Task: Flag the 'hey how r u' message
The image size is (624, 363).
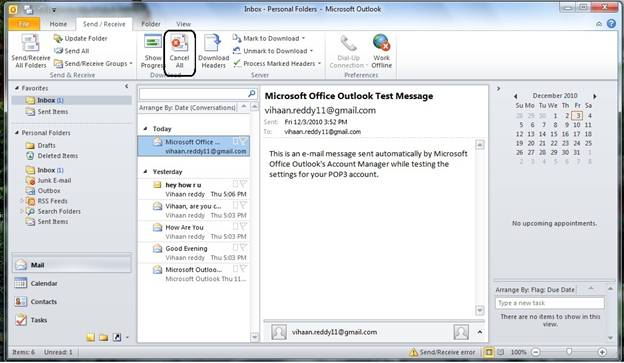Action: [x=243, y=184]
